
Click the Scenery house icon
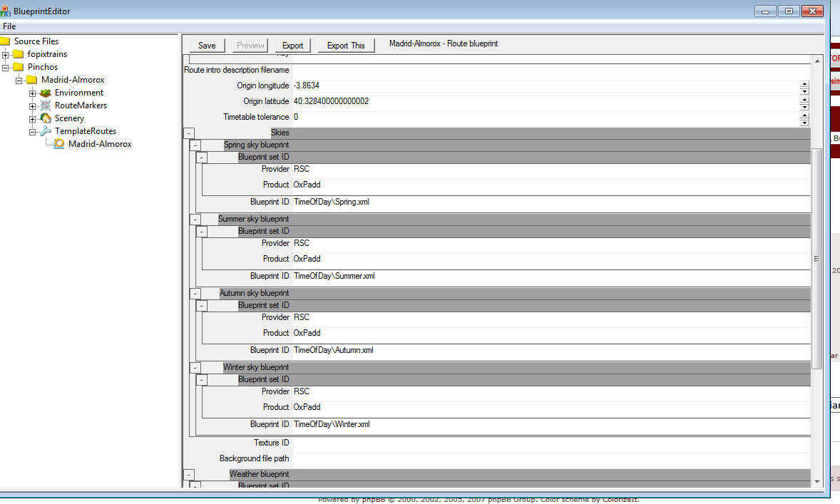pyautogui.click(x=46, y=118)
